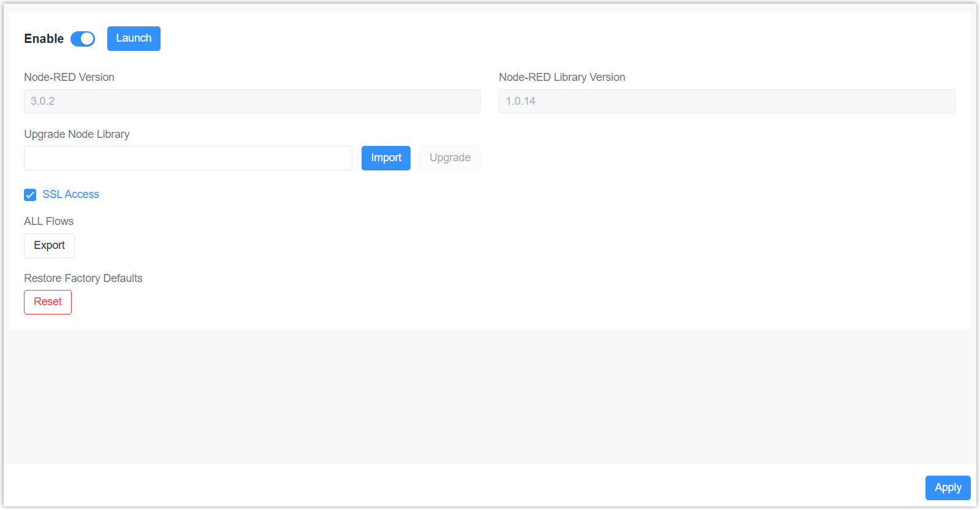
Task: Click the empty gray area below the settings panel
Action: coord(490,395)
